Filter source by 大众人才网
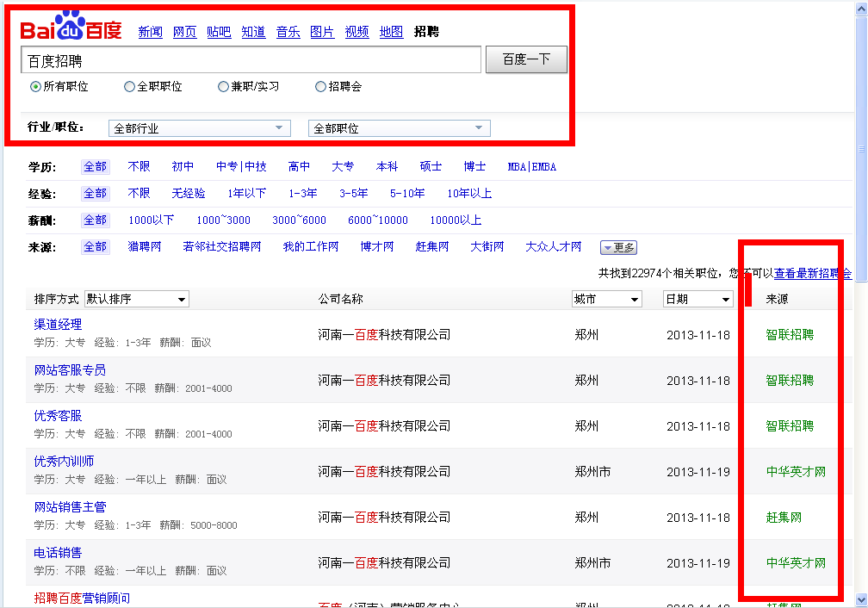The width and height of the screenshot is (868, 608). coord(554,246)
